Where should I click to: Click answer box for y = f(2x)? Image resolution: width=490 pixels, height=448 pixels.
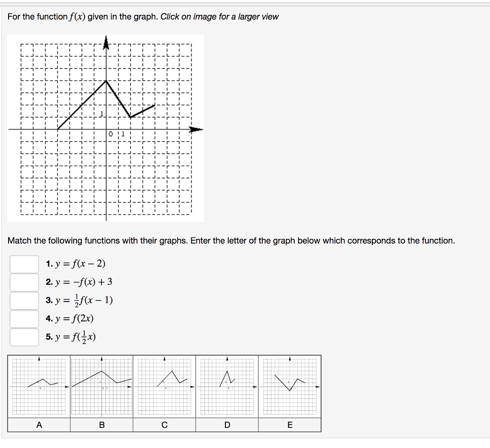[24, 318]
